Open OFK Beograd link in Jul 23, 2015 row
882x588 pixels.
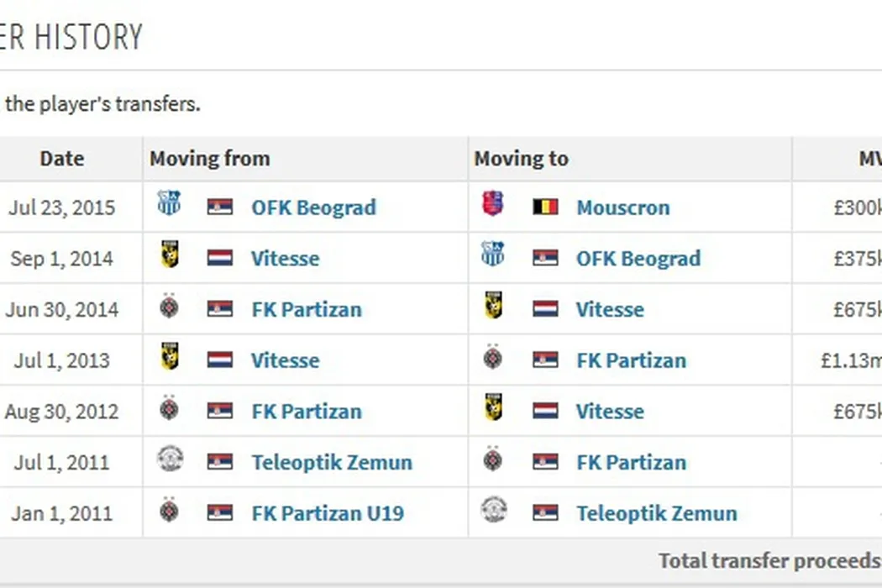pyautogui.click(x=313, y=207)
